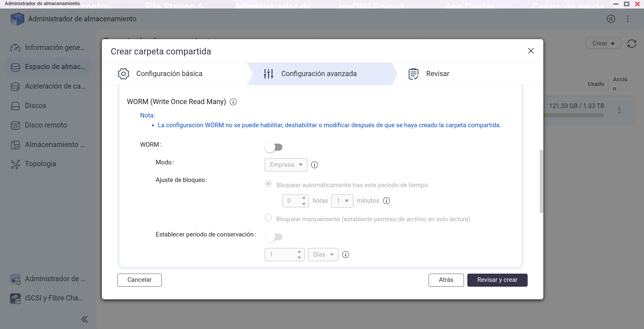Viewport: 644px width, 329px height.
Task: Go to Configuración básica step tab
Action: click(169, 74)
